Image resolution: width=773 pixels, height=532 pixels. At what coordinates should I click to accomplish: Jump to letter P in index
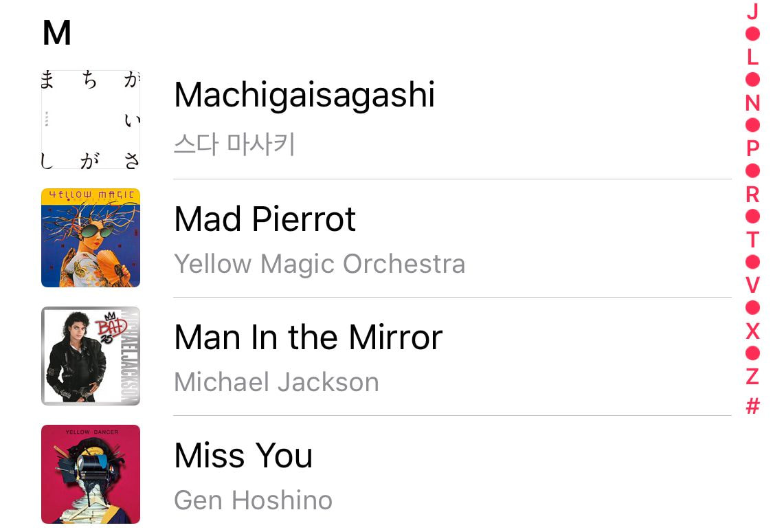click(752, 148)
